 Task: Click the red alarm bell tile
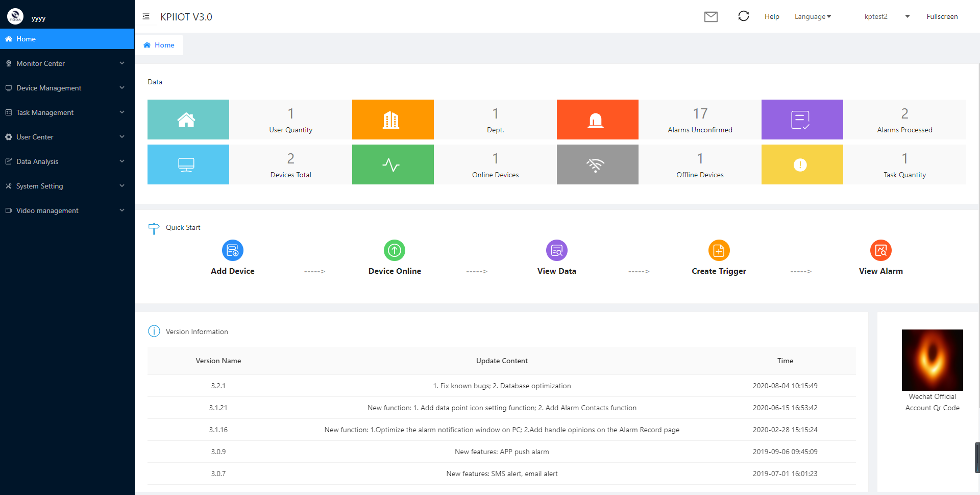pos(598,120)
